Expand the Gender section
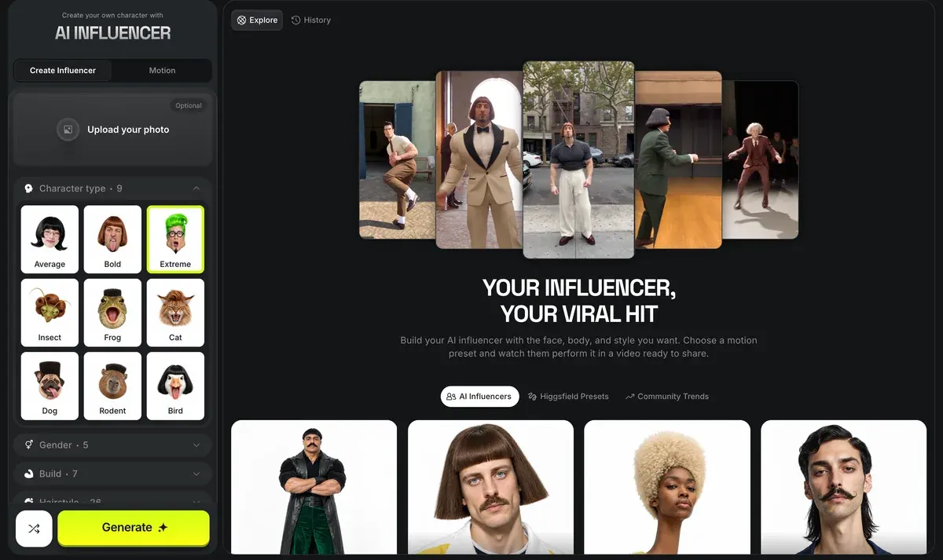This screenshot has width=943, height=560. (113, 445)
